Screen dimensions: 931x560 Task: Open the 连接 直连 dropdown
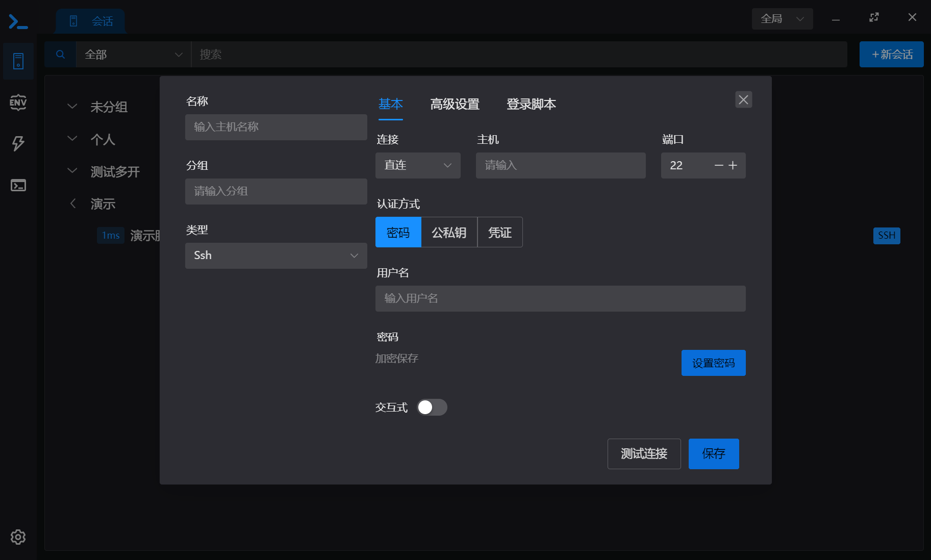click(418, 165)
